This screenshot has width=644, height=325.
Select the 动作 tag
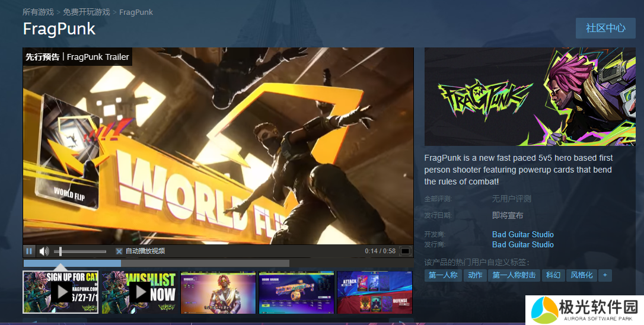tap(475, 275)
